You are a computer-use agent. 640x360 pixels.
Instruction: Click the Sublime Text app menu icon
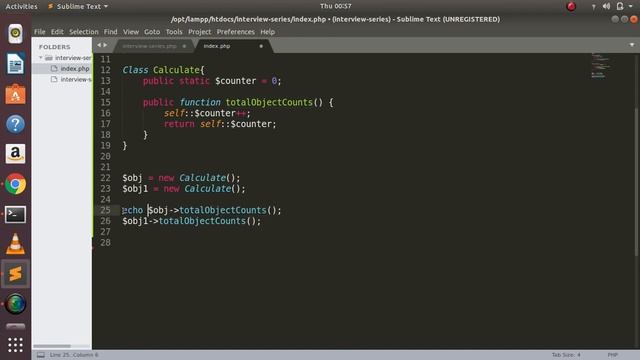[x=51, y=6]
